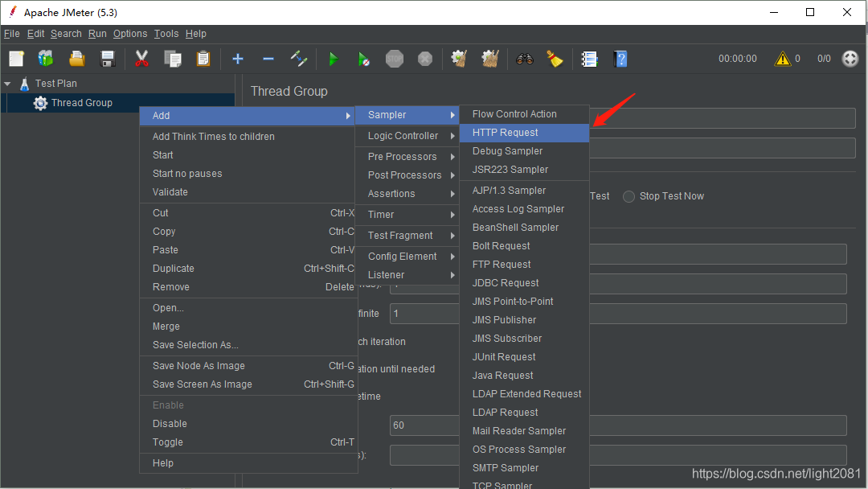Open the Run menu

(97, 34)
